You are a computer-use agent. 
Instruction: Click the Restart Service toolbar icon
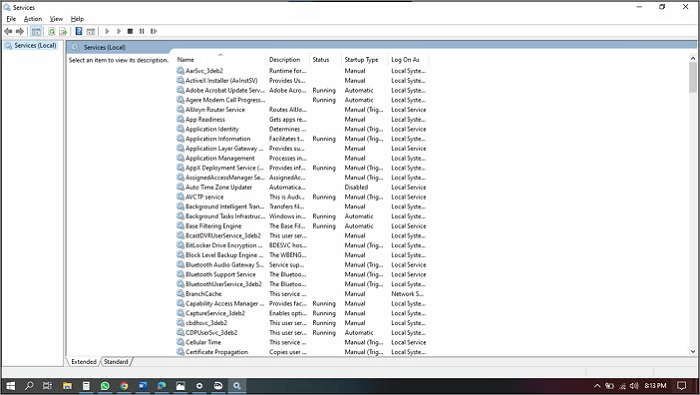tap(154, 31)
